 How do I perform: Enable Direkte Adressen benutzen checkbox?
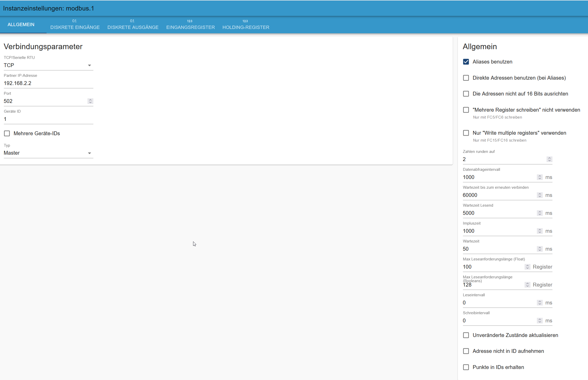[466, 78]
